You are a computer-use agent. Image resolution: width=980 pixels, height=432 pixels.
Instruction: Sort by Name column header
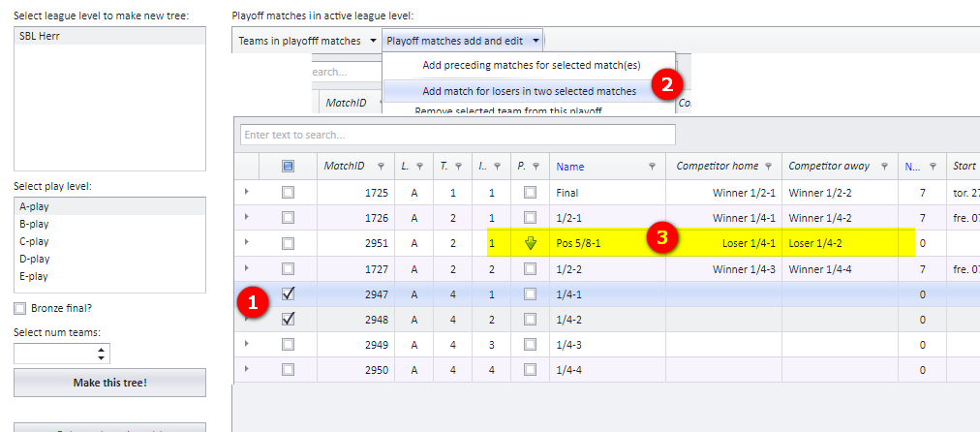coord(570,167)
